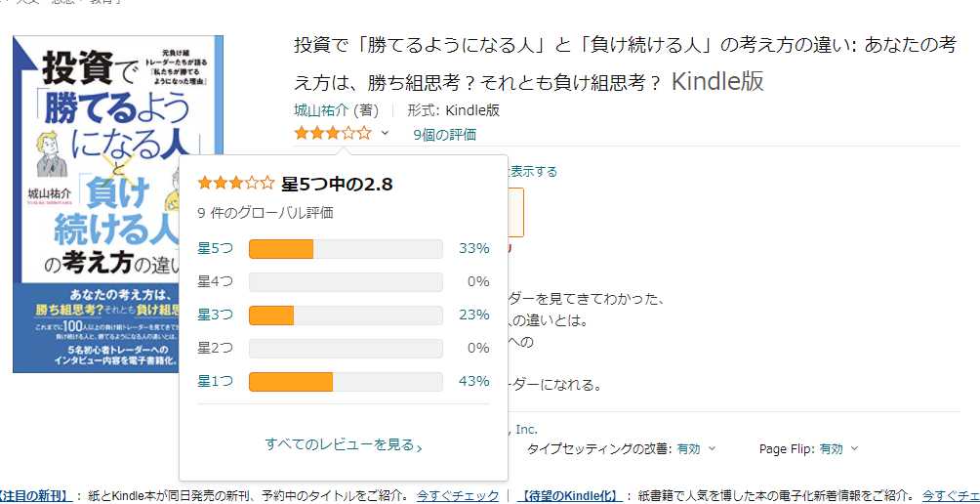
Task: Expand the rating chevron beside the stars
Action: [385, 134]
